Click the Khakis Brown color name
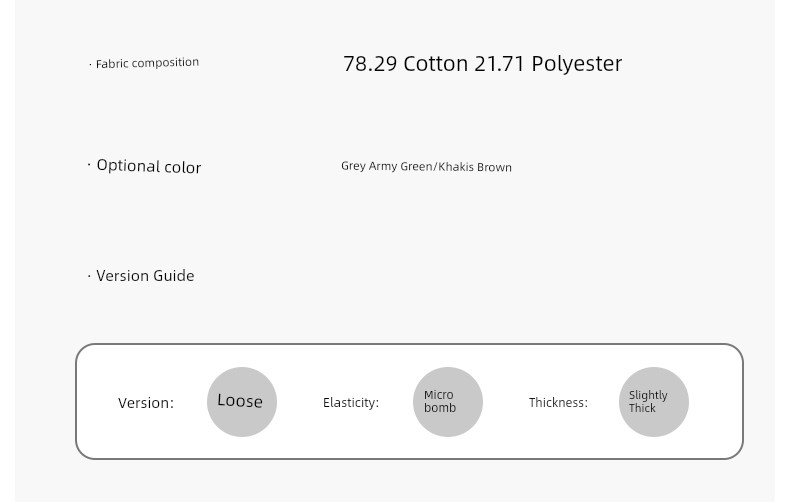This screenshot has width=790, height=502. (x=475, y=167)
